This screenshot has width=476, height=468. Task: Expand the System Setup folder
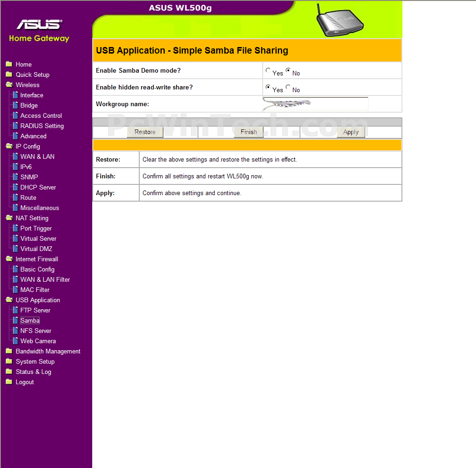[9, 361]
